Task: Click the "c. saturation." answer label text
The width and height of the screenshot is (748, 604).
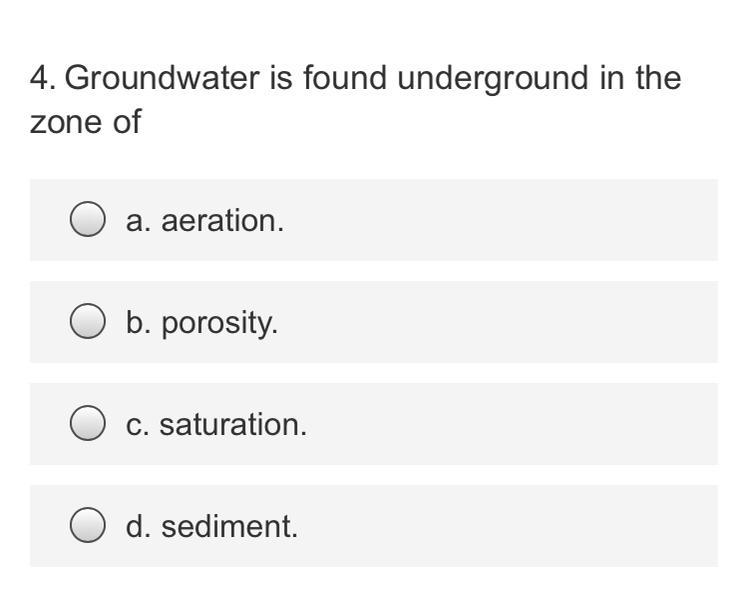Action: (217, 425)
